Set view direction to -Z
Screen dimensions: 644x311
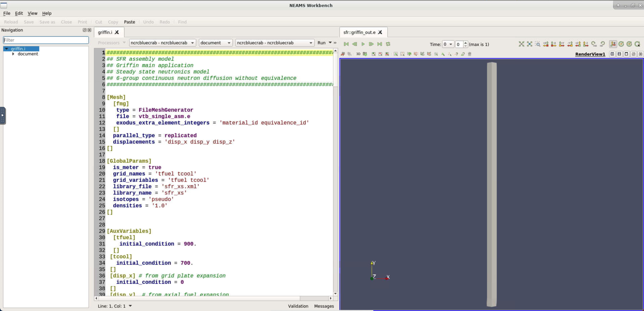pyautogui.click(x=586, y=44)
